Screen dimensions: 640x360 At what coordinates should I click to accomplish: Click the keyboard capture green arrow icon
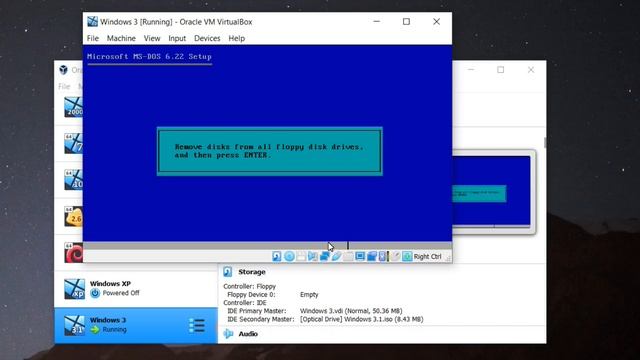pyautogui.click(x=407, y=256)
